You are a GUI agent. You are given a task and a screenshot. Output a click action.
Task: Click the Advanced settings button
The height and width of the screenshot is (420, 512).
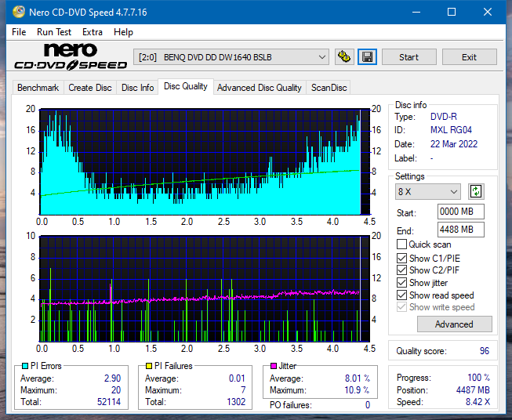pos(454,324)
